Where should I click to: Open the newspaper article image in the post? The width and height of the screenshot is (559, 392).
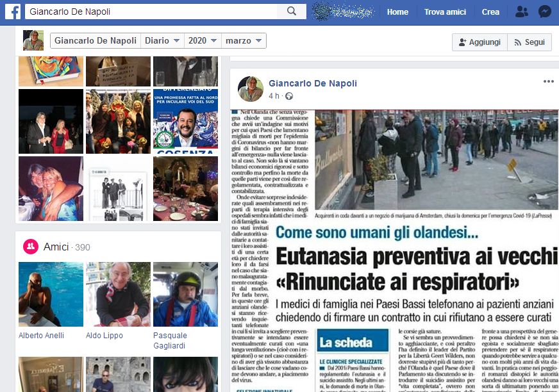click(395, 251)
